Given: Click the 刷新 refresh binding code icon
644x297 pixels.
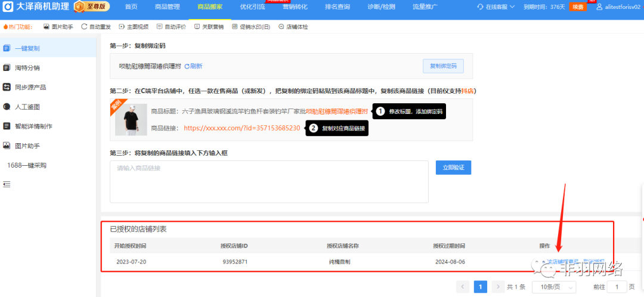Looking at the screenshot, I should (x=193, y=66).
